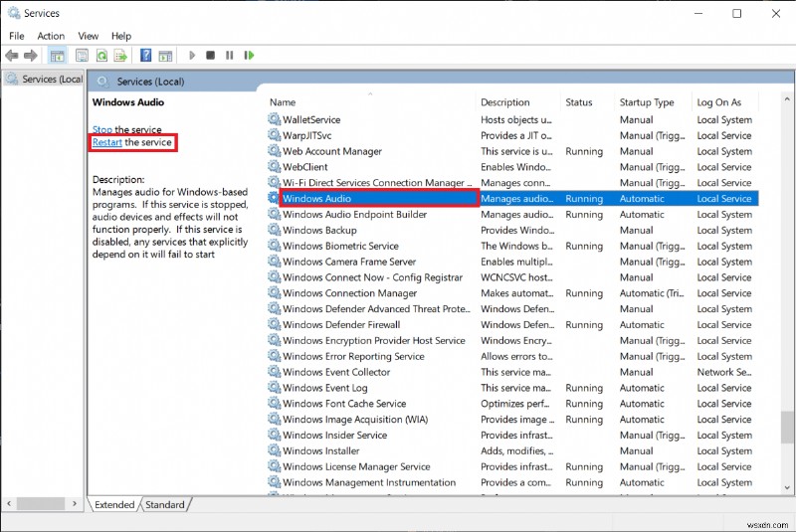This screenshot has width=796, height=532.
Task: Select the Windows Connection Manager service
Action: tap(512, 292)
